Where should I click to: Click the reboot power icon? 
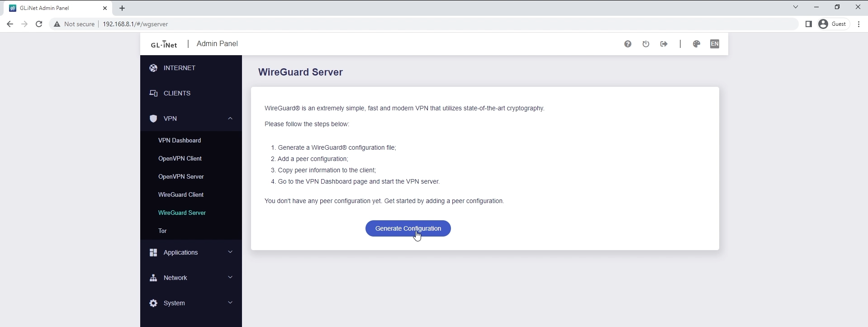(x=646, y=44)
